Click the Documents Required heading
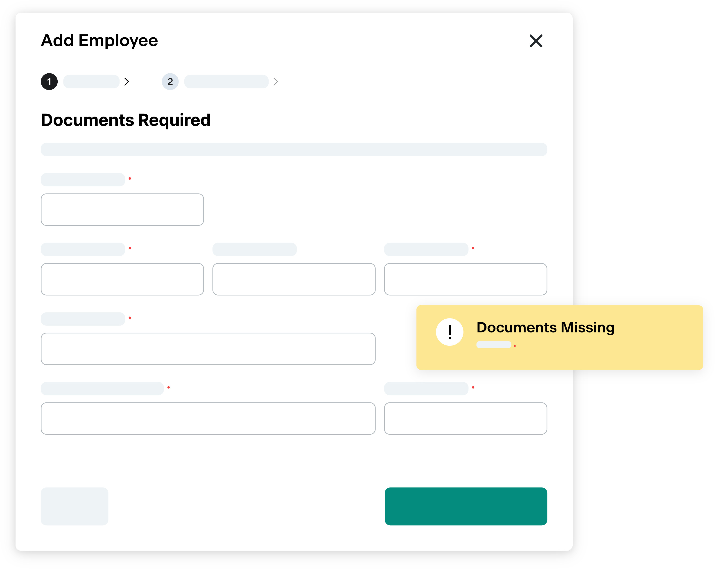Image resolution: width=728 pixels, height=569 pixels. (126, 120)
